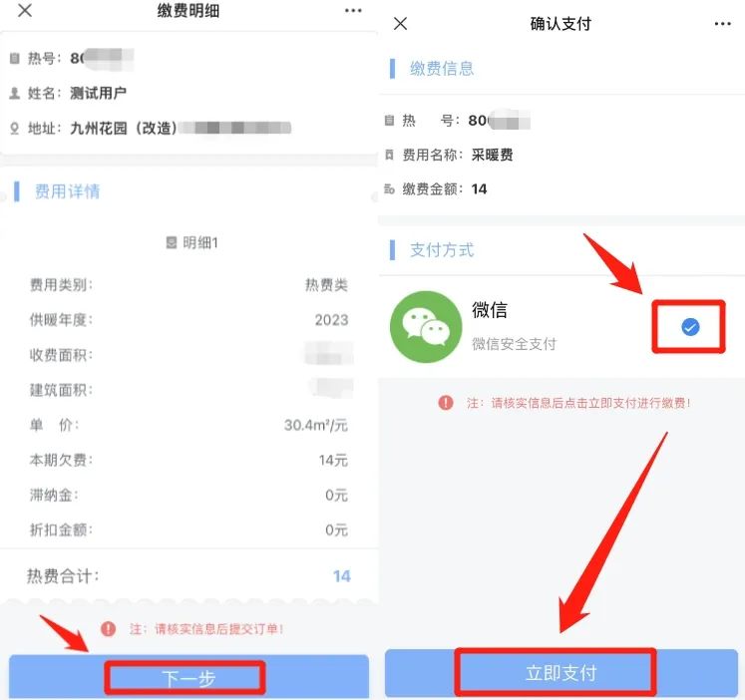Viewport: 745px width, 700px height.
Task: Click the 立即支付 button
Action: click(561, 673)
